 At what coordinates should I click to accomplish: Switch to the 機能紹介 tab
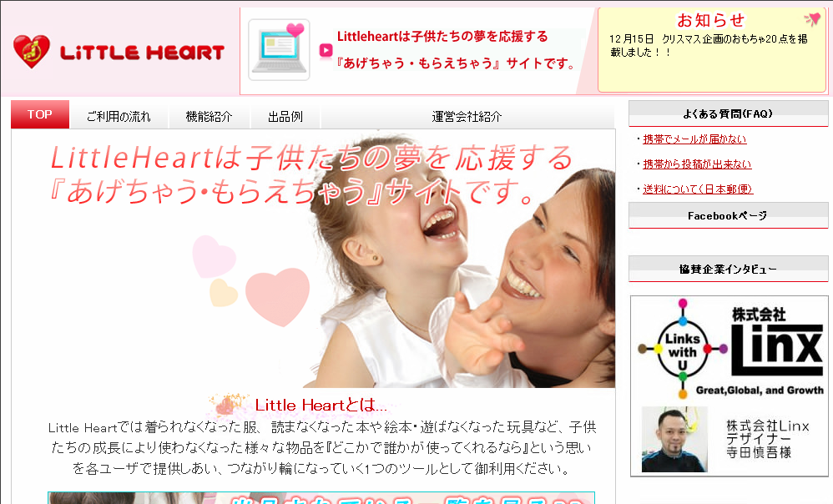(209, 116)
